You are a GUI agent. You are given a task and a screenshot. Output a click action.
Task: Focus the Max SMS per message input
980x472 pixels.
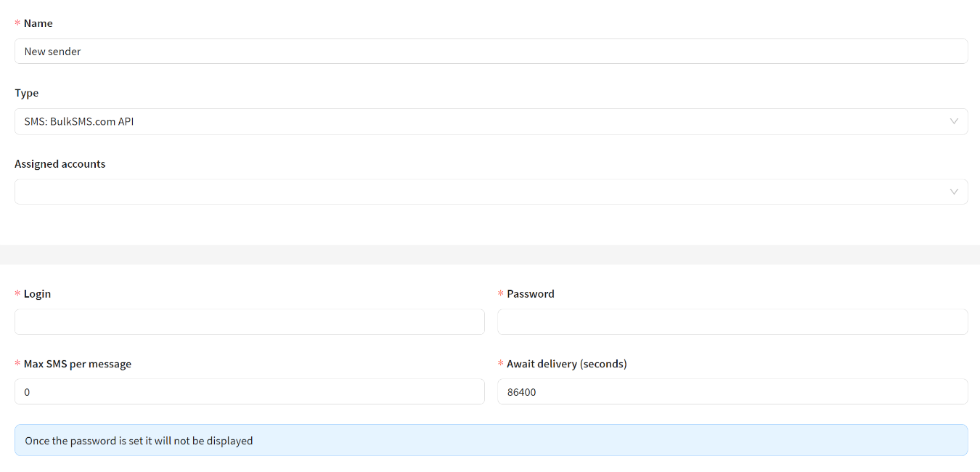(249, 392)
